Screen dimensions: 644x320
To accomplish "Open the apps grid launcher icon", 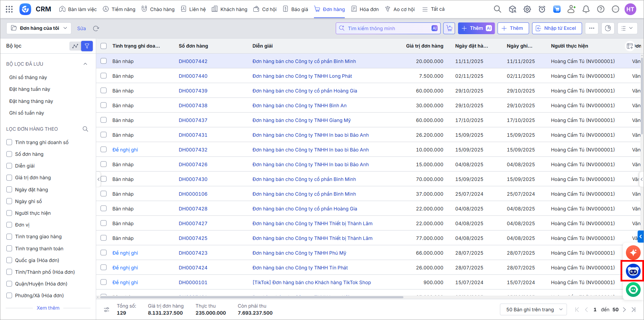I will [x=9, y=9].
